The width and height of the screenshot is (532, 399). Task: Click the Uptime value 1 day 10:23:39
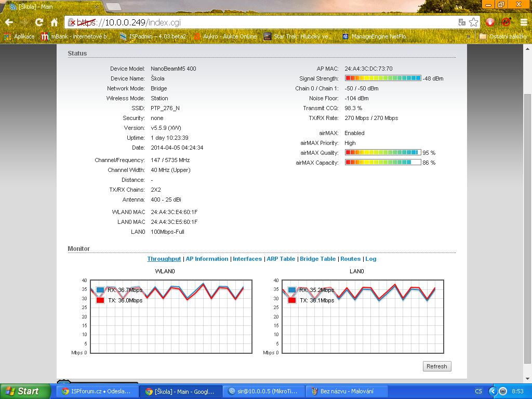click(x=169, y=138)
